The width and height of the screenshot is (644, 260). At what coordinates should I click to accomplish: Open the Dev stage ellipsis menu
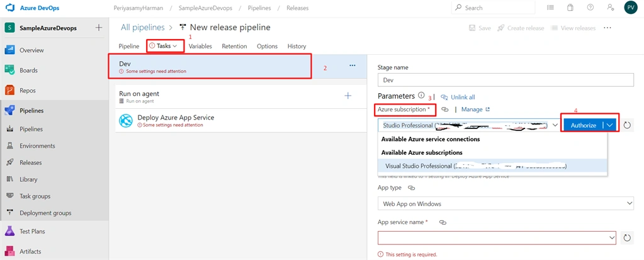click(x=353, y=65)
